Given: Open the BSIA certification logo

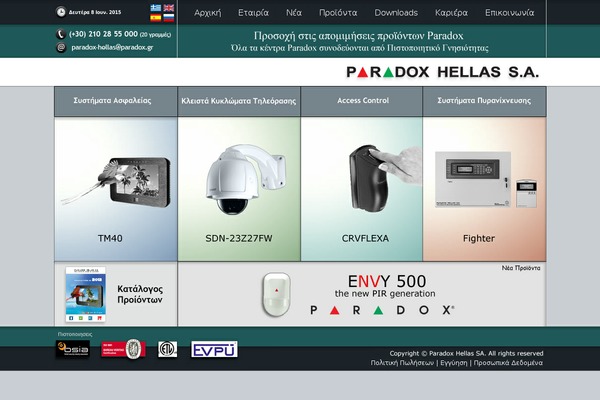Looking at the screenshot, I should coord(73,349).
